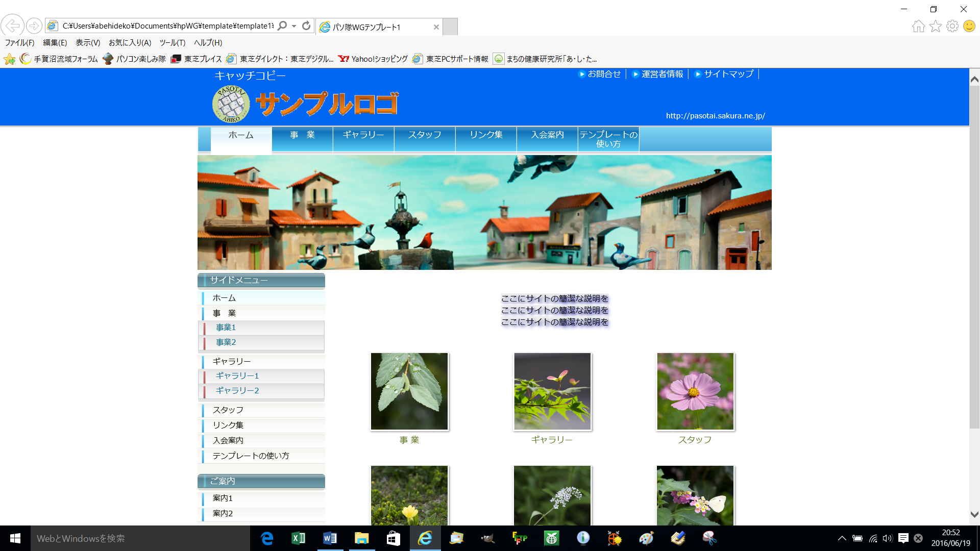This screenshot has width=980, height=551.
Task: Open the お気に入り(A) menu
Action: 130,43
